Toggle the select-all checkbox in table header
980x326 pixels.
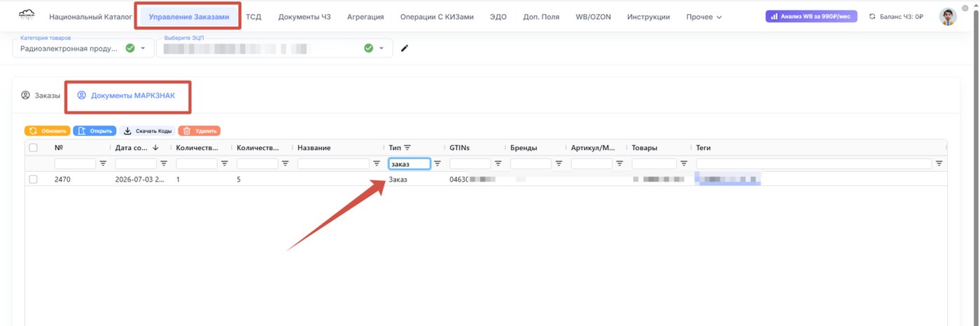coord(34,148)
